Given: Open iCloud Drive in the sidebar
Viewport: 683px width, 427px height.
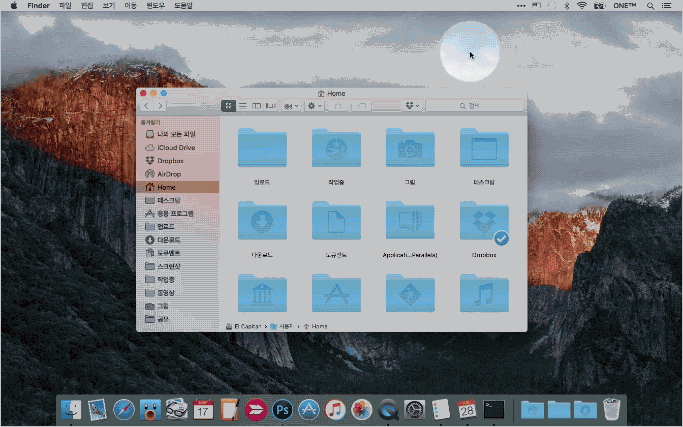Looking at the screenshot, I should (177, 147).
